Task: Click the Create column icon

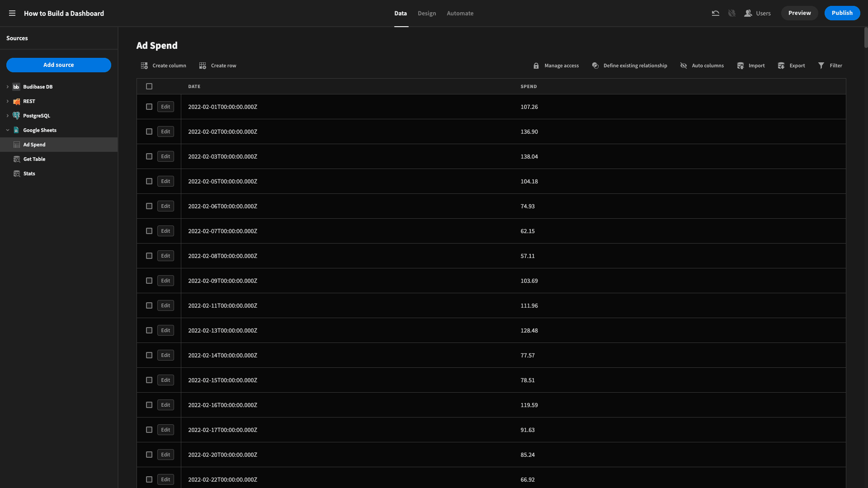Action: point(144,66)
